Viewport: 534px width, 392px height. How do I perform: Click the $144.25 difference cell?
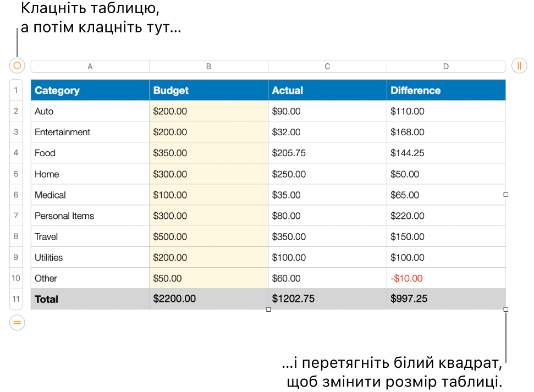tap(446, 153)
